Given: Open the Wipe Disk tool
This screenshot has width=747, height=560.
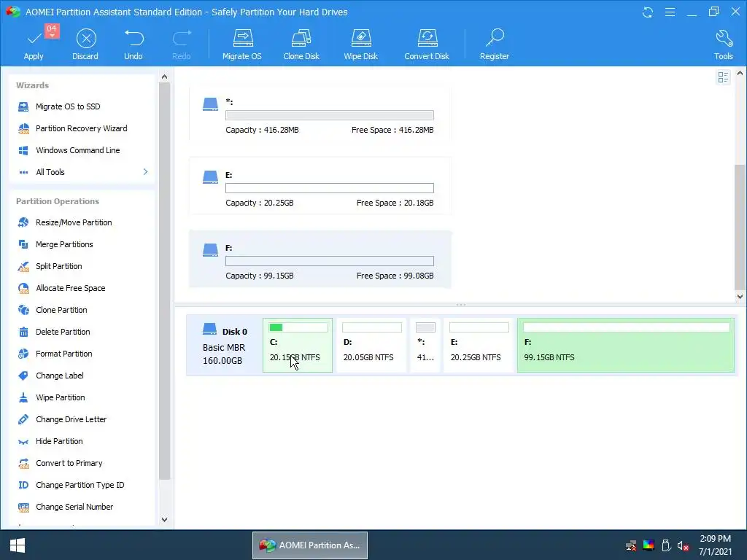Looking at the screenshot, I should [360, 44].
